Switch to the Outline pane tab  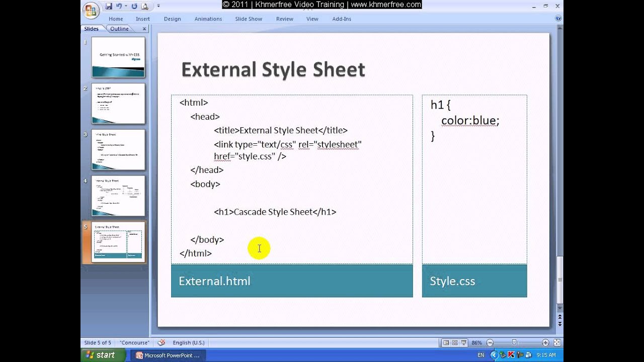click(x=120, y=29)
